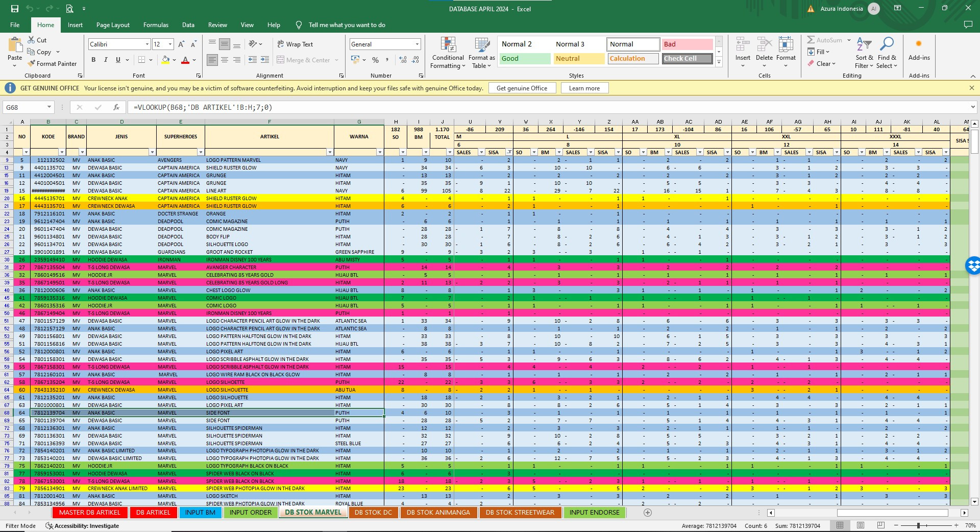Click the Paste clipboard icon
Image resolution: width=980 pixels, height=532 pixels.
point(15,45)
